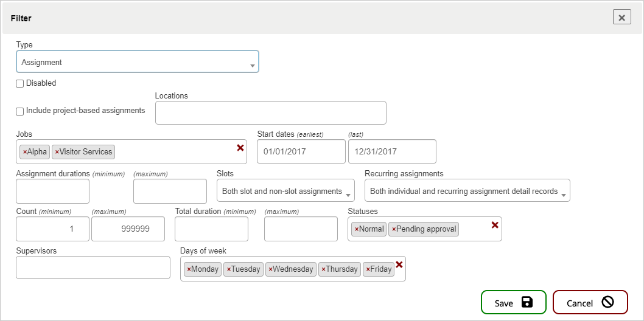Clear all Jobs with the red X
This screenshot has width=644, height=321.
click(240, 148)
